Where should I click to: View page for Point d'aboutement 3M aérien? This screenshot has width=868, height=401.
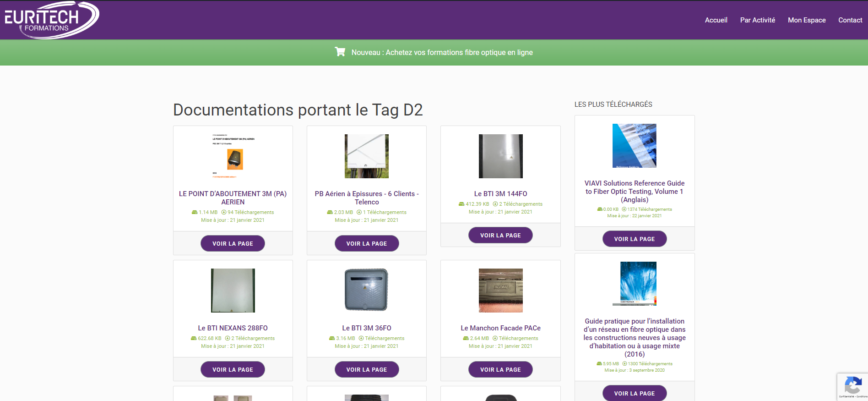click(233, 243)
